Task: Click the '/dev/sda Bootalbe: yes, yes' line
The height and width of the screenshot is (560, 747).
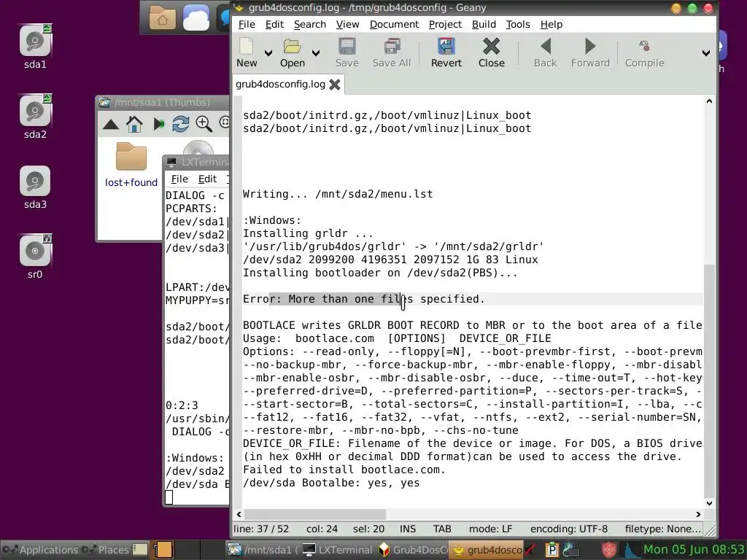Action: click(x=331, y=483)
